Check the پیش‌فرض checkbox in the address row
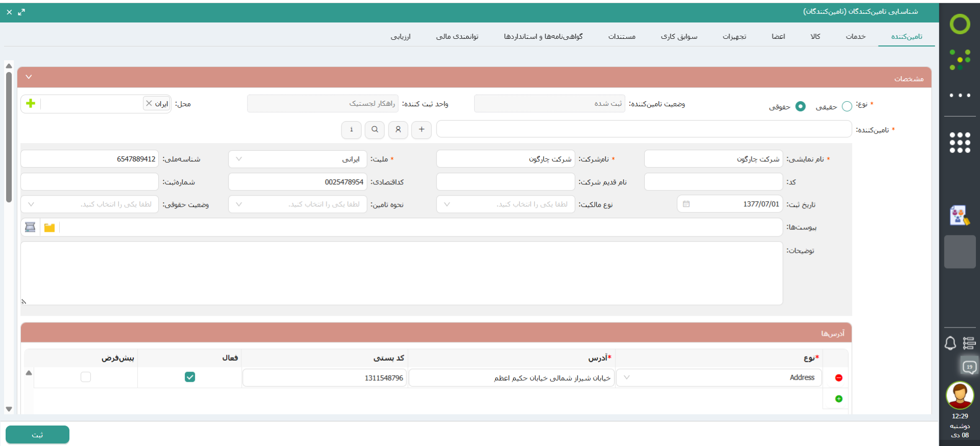 click(86, 377)
